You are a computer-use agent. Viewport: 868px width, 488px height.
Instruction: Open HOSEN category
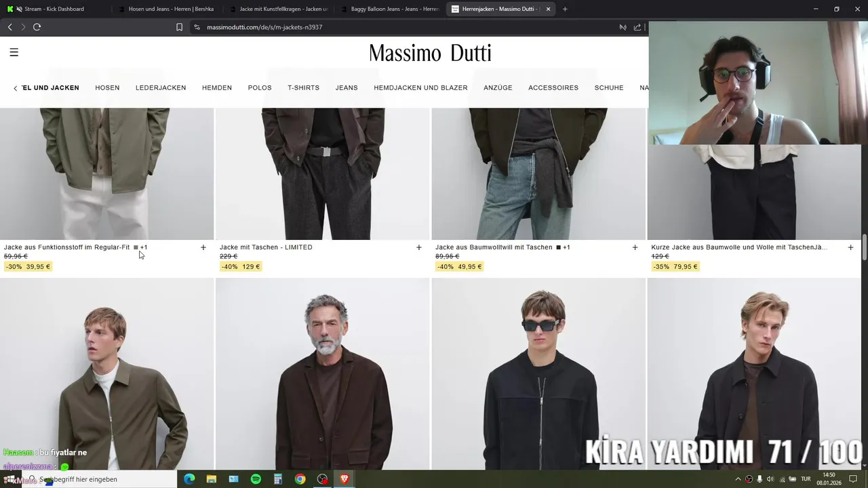pos(107,88)
